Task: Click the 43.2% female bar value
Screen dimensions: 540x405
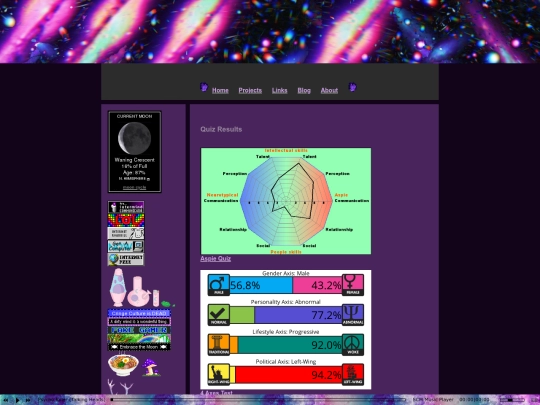Action: tap(326, 285)
